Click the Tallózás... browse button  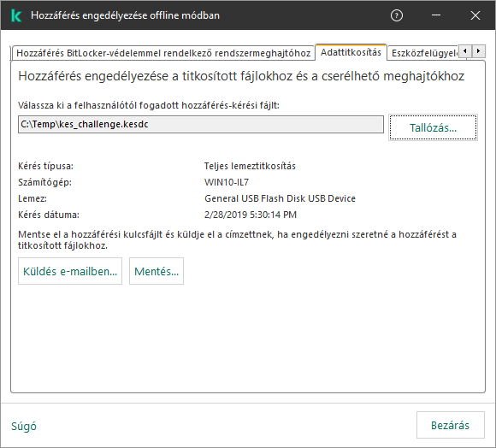433,127
